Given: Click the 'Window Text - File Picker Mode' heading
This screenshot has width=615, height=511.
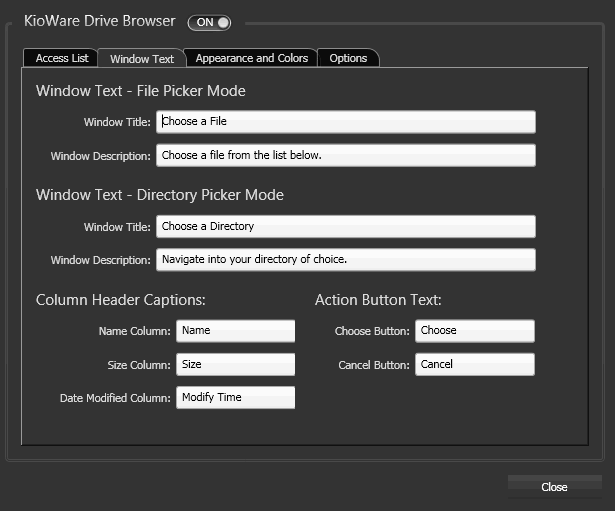Looking at the screenshot, I should coord(140,91).
